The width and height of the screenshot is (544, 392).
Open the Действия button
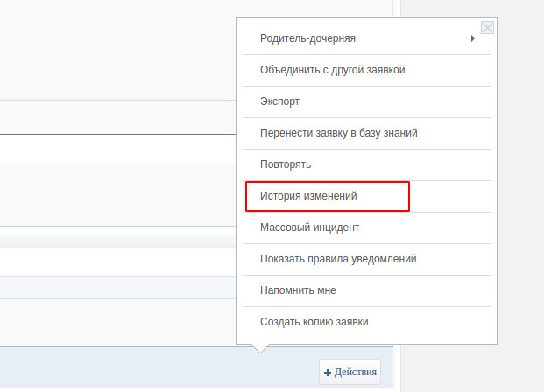click(350, 372)
